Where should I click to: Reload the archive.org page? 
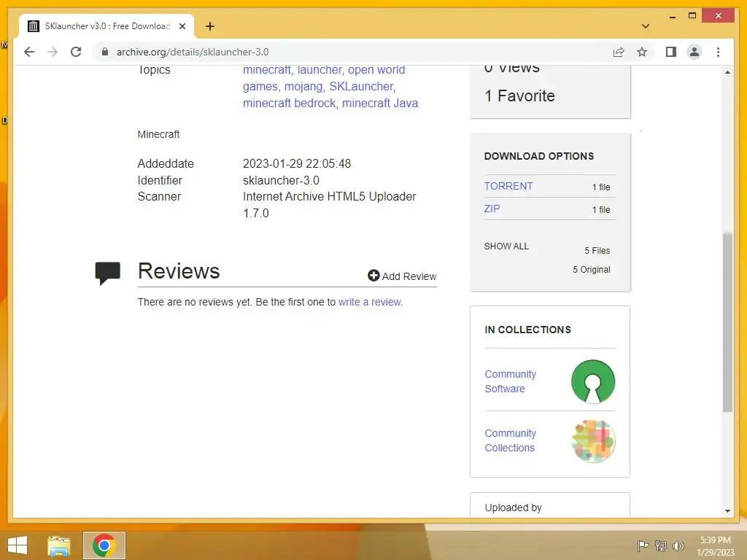pos(76,52)
